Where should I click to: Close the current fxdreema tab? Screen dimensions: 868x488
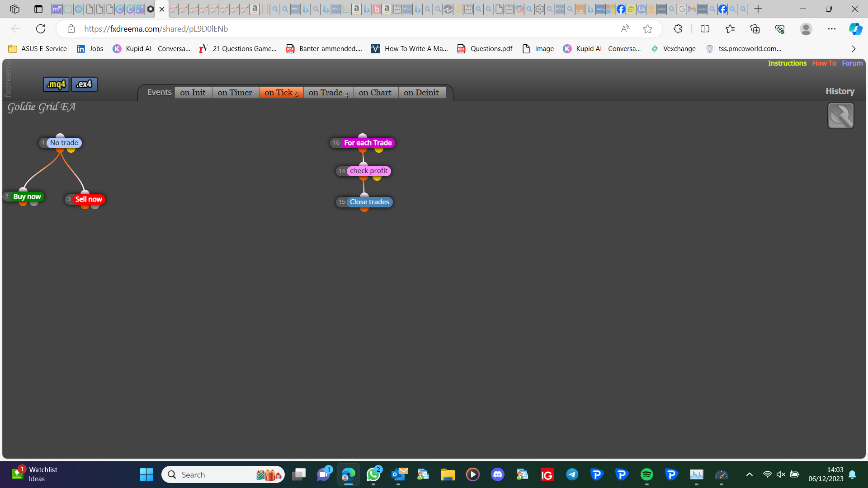tap(162, 9)
